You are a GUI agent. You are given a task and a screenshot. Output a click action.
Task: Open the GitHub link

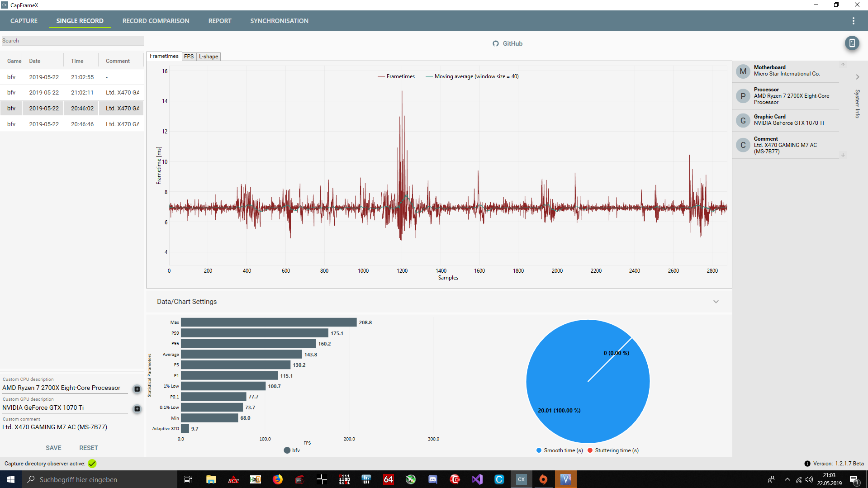tap(508, 43)
